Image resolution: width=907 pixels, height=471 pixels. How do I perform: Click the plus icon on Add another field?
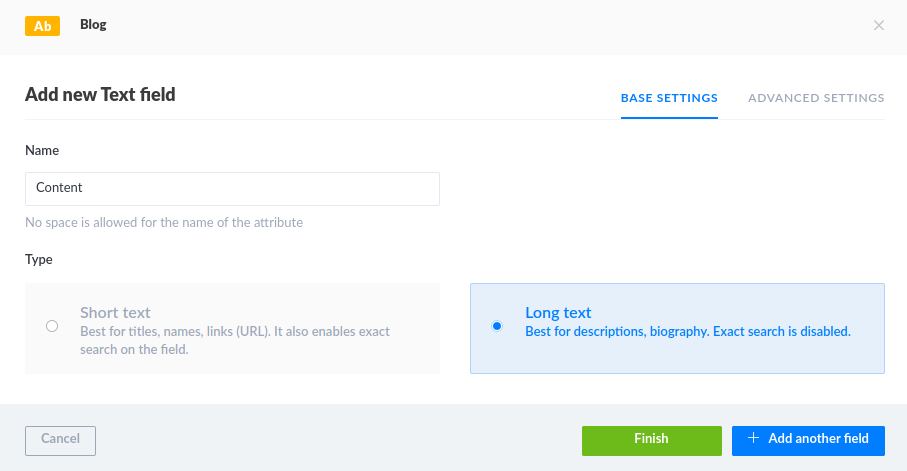(754, 439)
